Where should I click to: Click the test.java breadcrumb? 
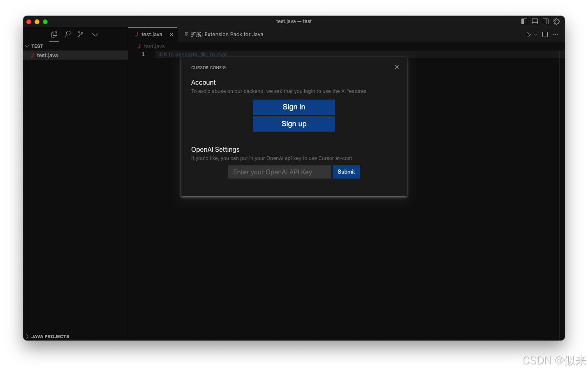click(154, 46)
